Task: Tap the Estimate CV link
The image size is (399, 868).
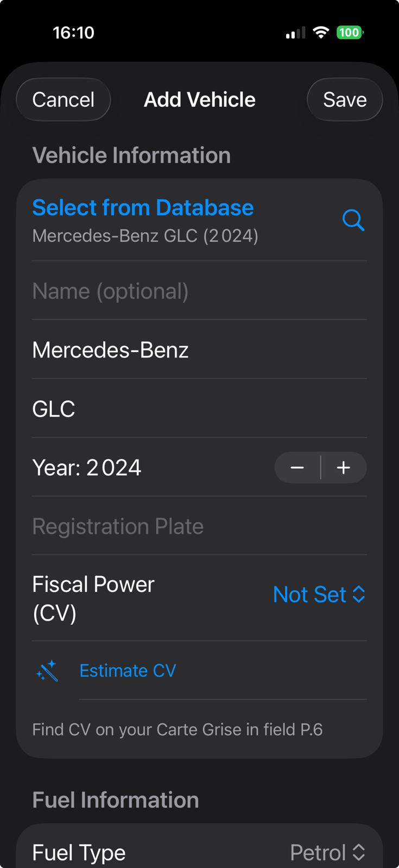Action: tap(128, 671)
